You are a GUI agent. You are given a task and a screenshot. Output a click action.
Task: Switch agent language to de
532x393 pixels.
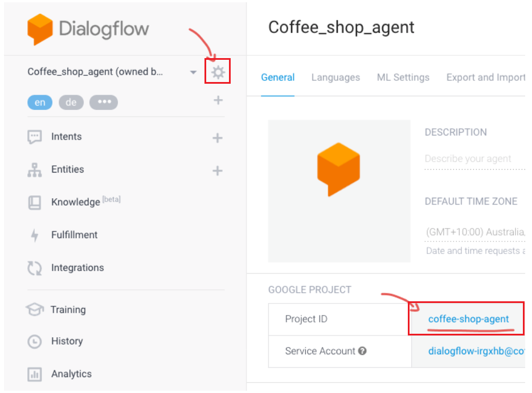pos(71,103)
